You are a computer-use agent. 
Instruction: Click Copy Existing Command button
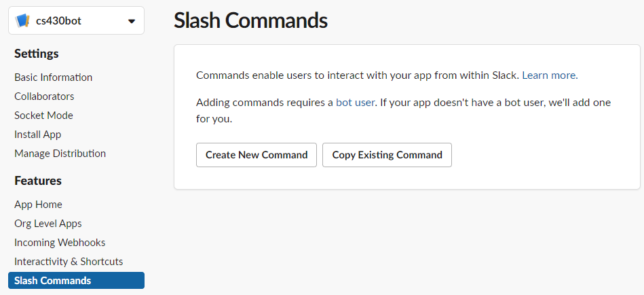[387, 155]
